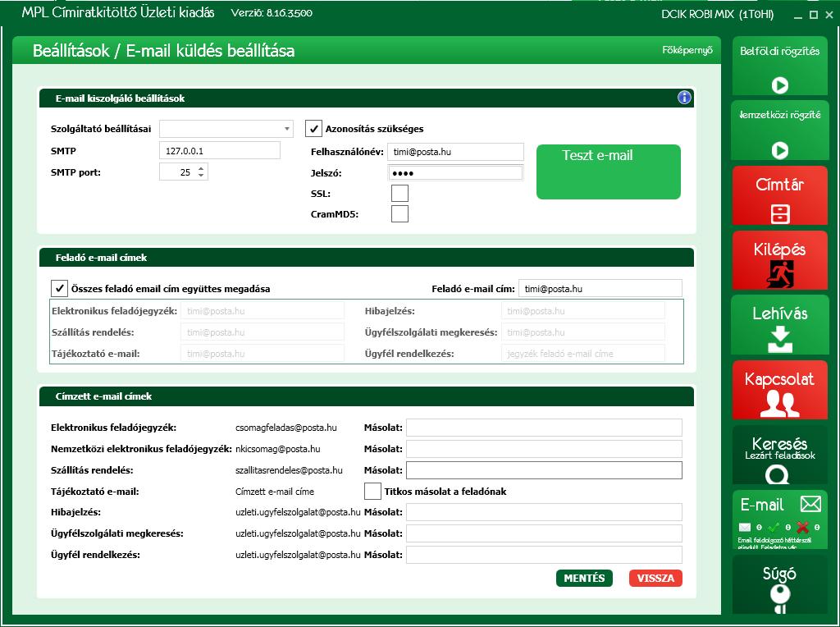Click the MENTÉS button

tap(584, 578)
